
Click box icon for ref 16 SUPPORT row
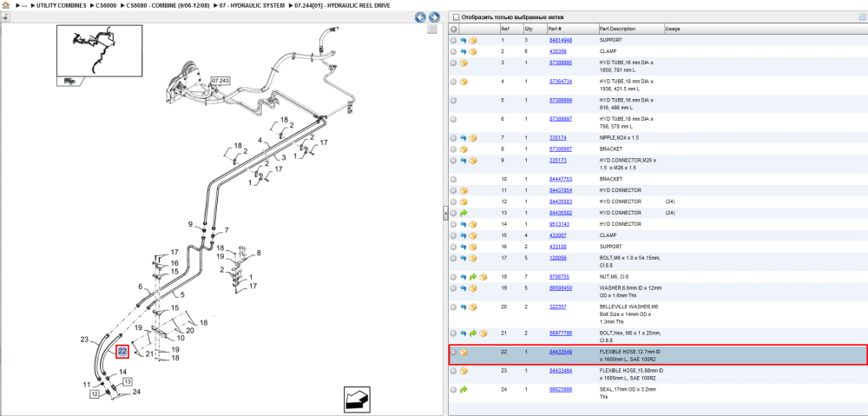(473, 247)
